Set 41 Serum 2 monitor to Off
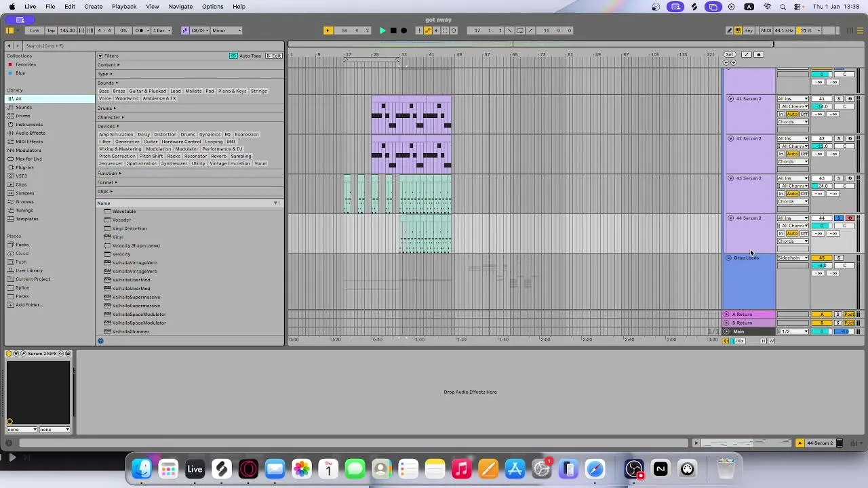The image size is (868, 488). click(804, 115)
